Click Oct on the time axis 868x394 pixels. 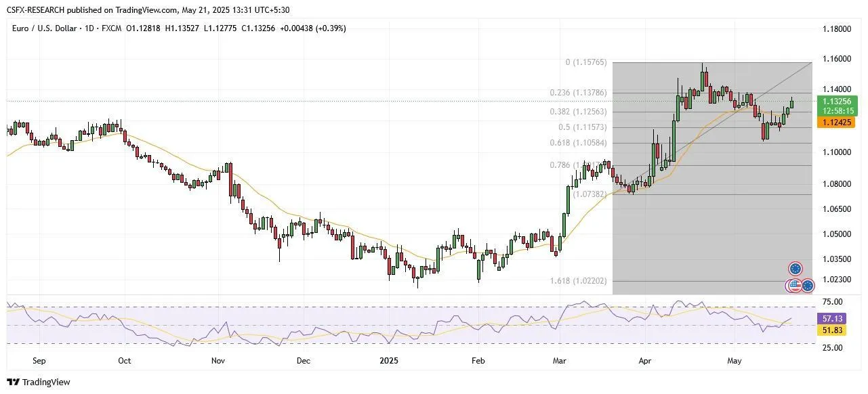124,361
